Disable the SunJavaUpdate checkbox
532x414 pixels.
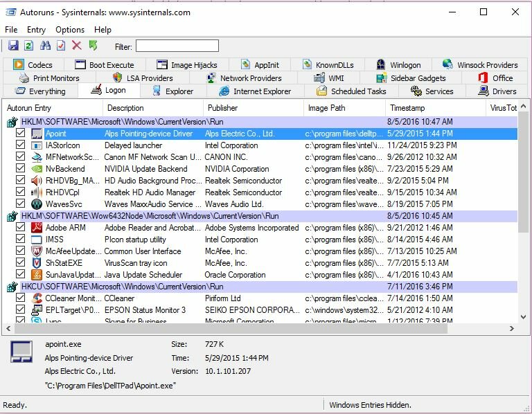click(20, 273)
